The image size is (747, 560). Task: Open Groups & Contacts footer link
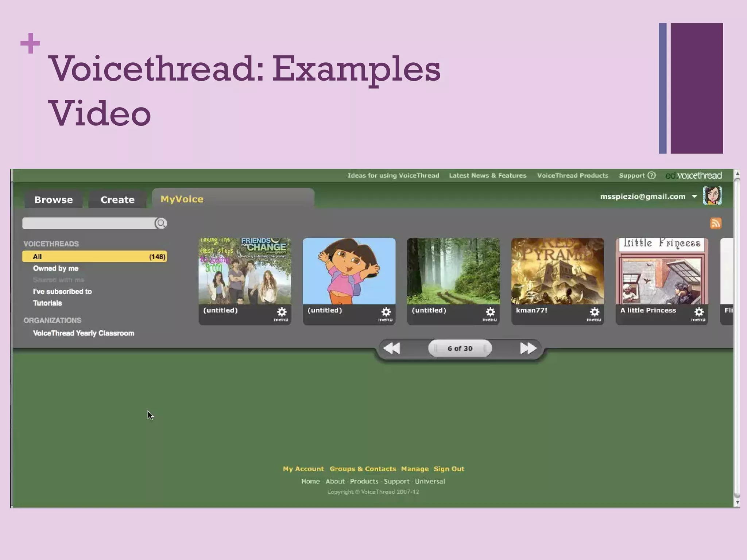click(x=363, y=469)
